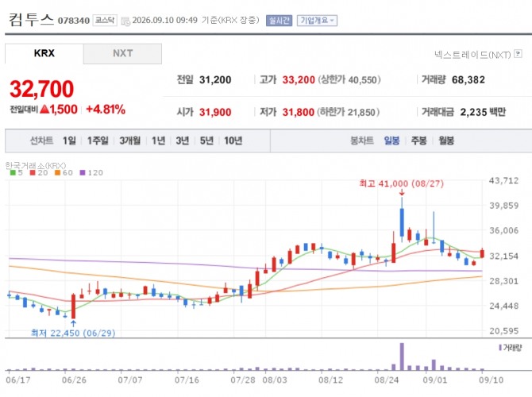
Task: Click the 최저 22,450 (06/29) marker
Action: pyautogui.click(x=73, y=333)
